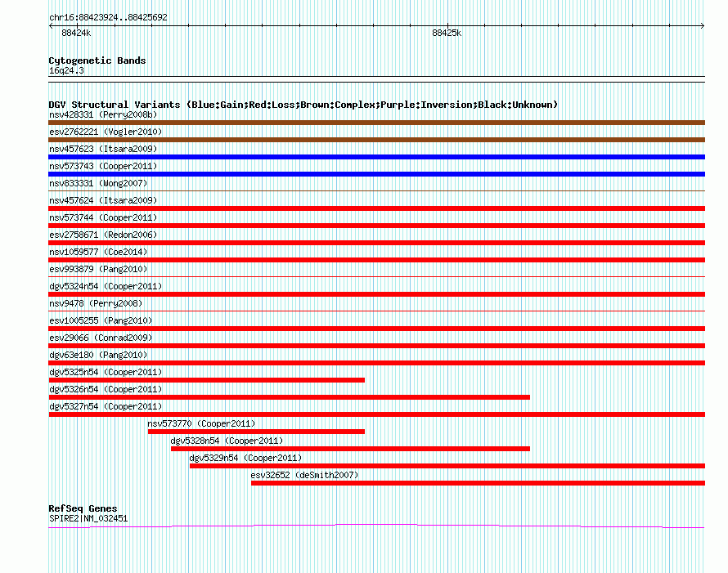Select the 88424k ruler tick label
Viewport: 728px width, 573px height.
pos(76,33)
